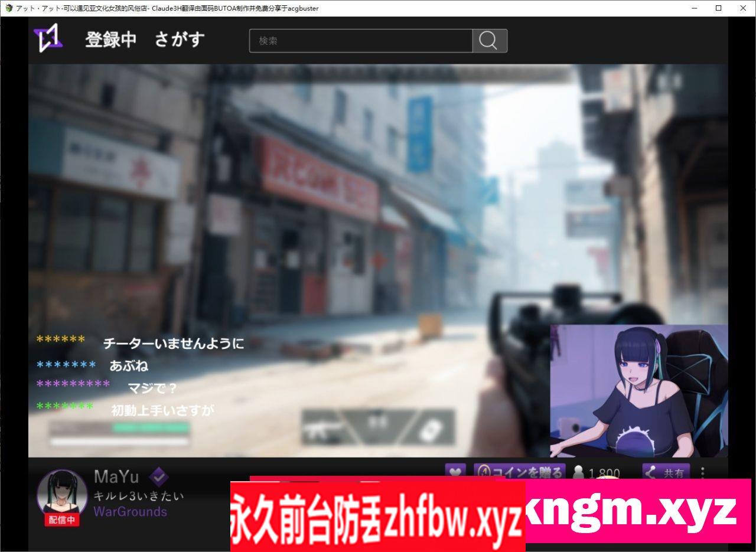Open the WarGrounds game category link
The height and width of the screenshot is (552, 756).
pyautogui.click(x=130, y=512)
